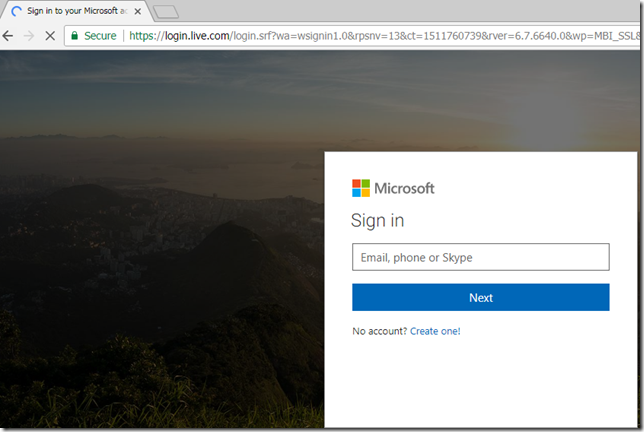Stop page loading with the X button
This screenshot has width=644, height=432.
point(50,36)
